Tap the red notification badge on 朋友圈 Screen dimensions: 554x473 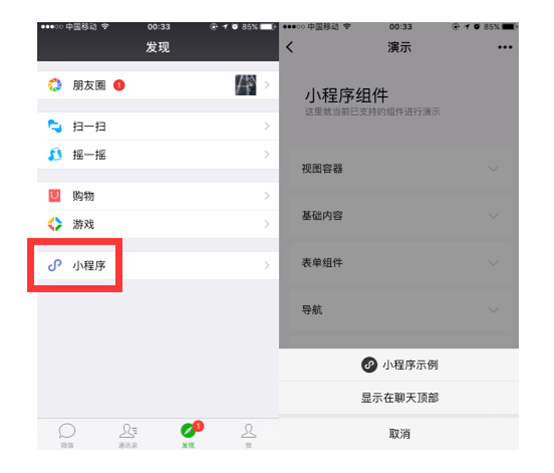[x=119, y=85]
